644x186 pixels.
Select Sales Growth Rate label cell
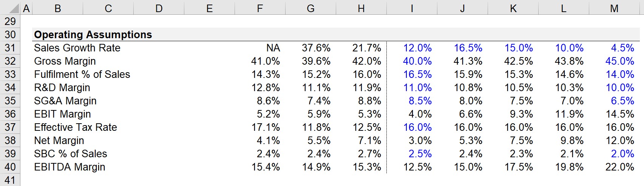pyautogui.click(x=77, y=48)
